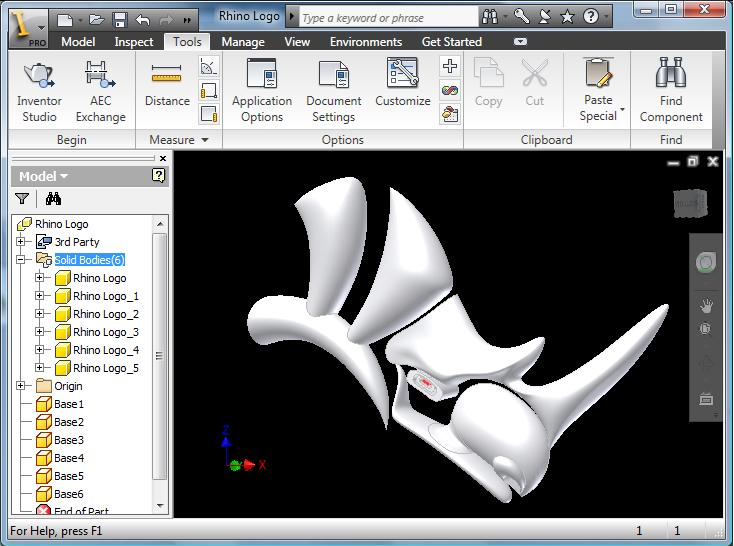
Task: Switch to the Model ribbon tab
Action: coord(78,42)
